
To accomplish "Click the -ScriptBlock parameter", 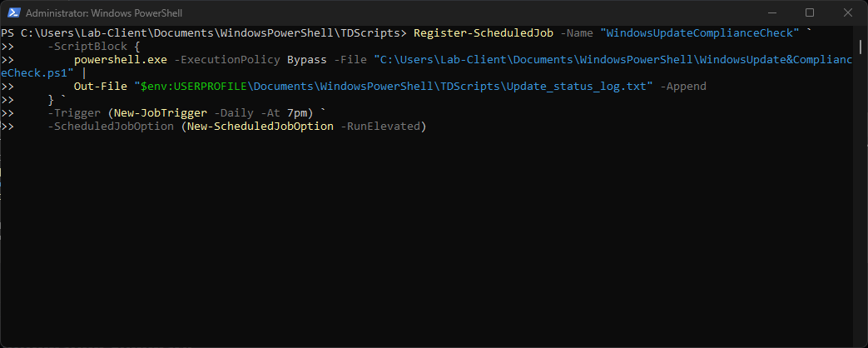I will point(87,46).
